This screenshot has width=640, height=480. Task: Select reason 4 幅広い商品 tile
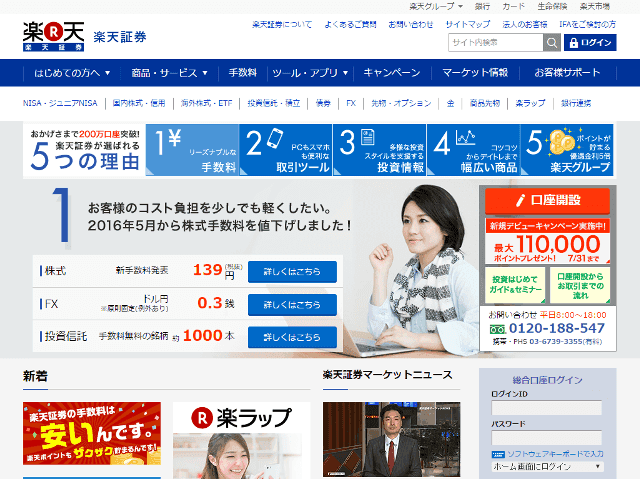pos(473,150)
